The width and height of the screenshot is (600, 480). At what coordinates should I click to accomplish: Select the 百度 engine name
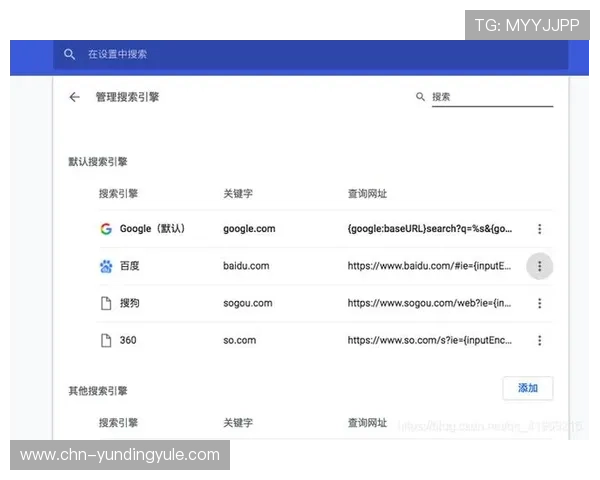pos(130,266)
